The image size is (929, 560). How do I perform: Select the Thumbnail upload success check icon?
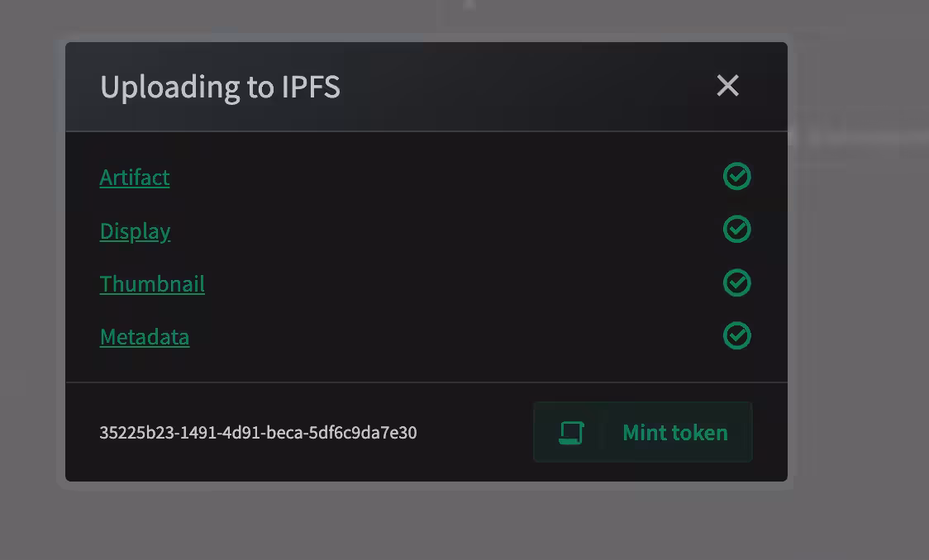(x=737, y=282)
